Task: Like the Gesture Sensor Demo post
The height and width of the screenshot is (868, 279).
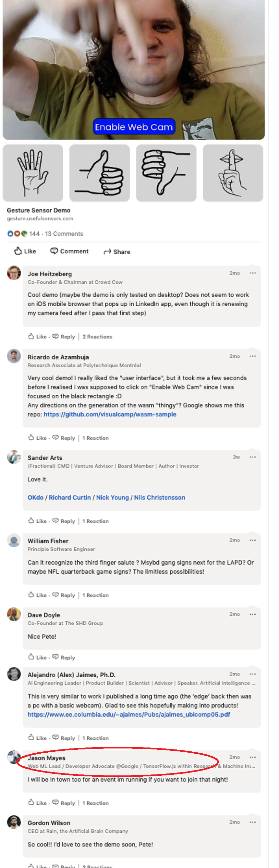Action: (25, 251)
